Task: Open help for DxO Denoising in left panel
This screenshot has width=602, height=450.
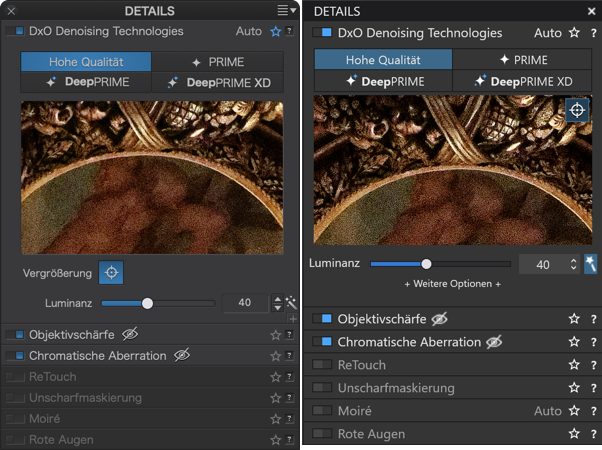Action: 290,31
